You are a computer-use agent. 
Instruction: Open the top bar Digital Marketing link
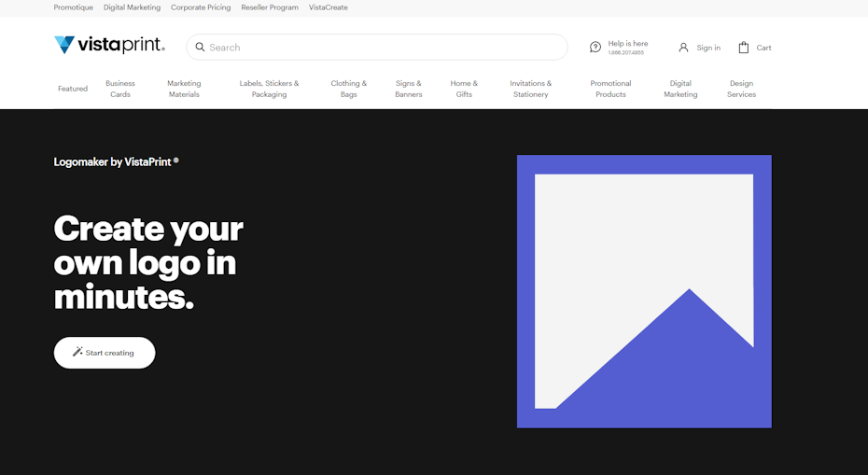coord(132,7)
